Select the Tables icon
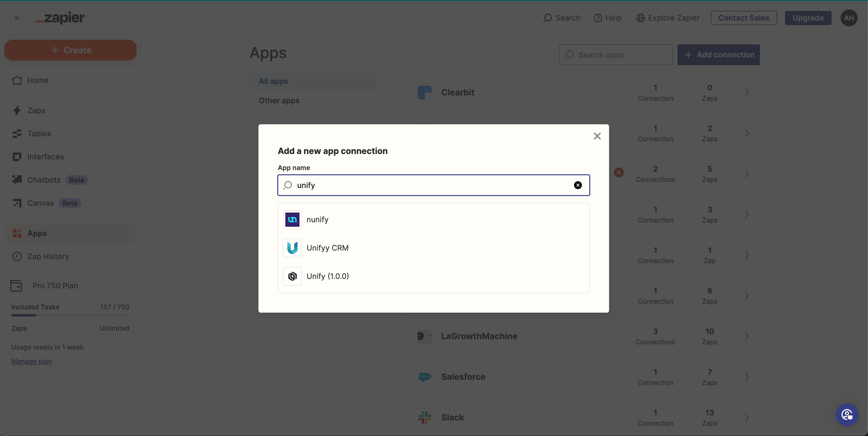 [17, 134]
